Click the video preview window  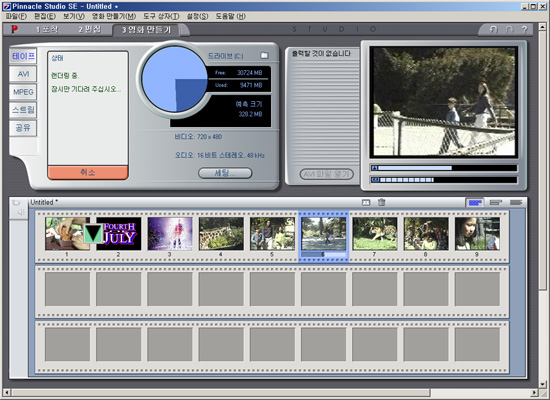pyautogui.click(x=444, y=102)
